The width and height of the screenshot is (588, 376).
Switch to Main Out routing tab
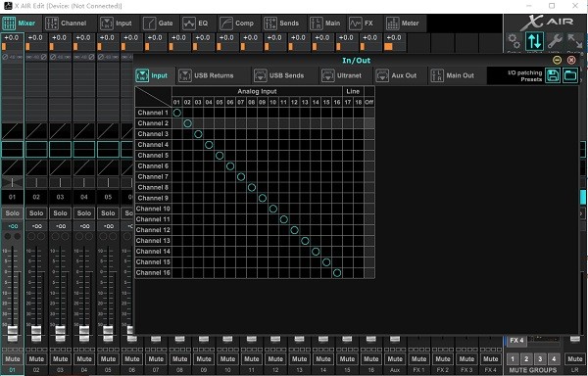(452, 75)
